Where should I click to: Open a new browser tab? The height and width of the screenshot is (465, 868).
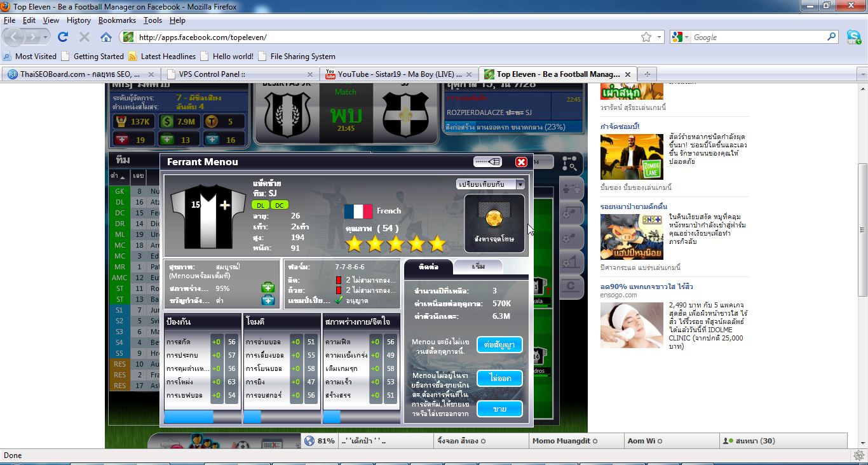tap(647, 74)
